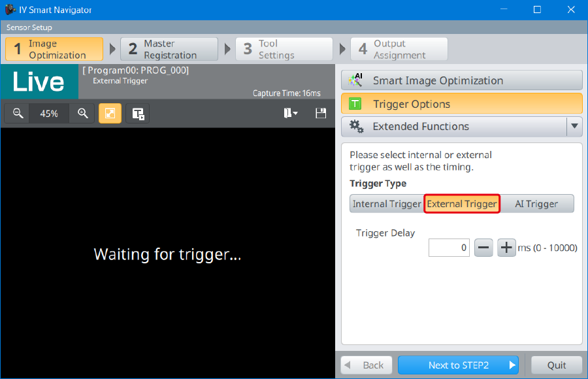Open Smart Image Optimization panel
Viewport: 588px width, 379px height.
461,80
